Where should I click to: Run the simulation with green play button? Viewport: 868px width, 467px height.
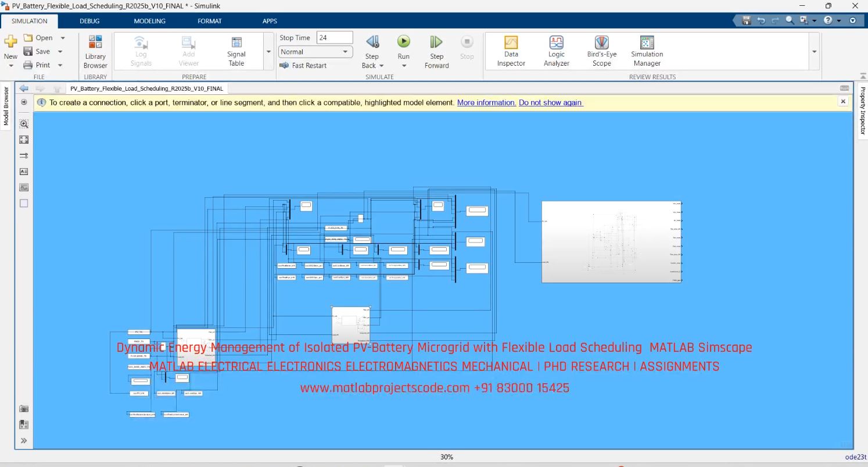(x=403, y=41)
